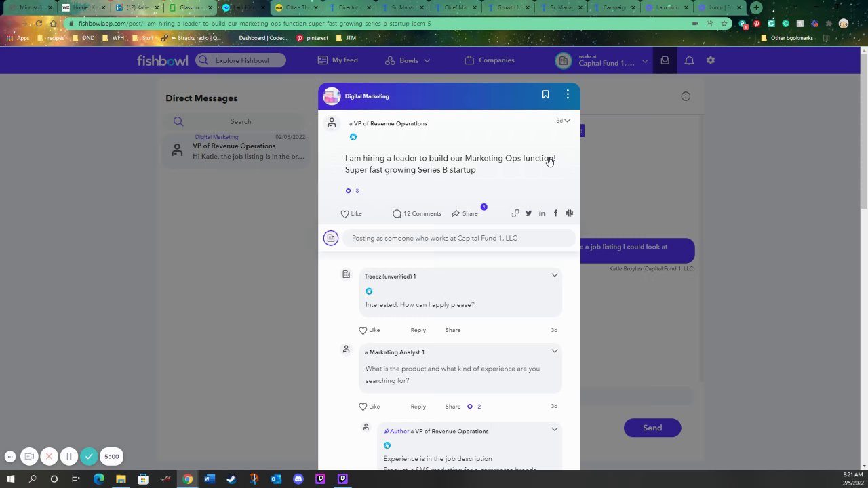Screen dimensions: 868x488
Task: Share the post to Slack
Action: click(x=570, y=213)
